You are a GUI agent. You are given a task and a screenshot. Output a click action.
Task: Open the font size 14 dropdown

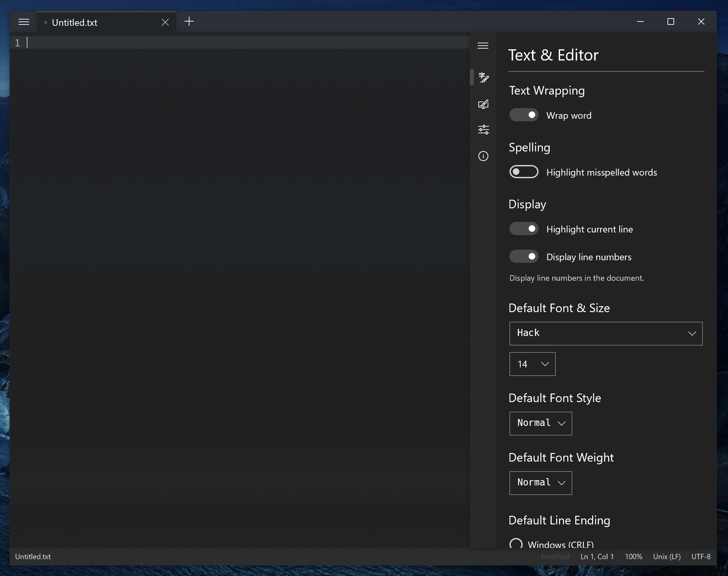(x=532, y=364)
